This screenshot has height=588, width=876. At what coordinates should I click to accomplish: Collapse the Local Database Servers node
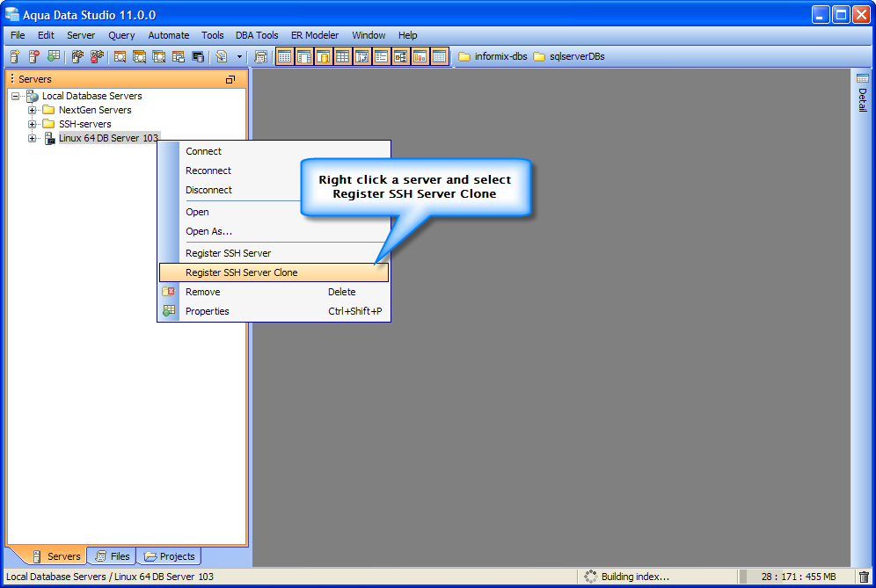click(x=15, y=96)
